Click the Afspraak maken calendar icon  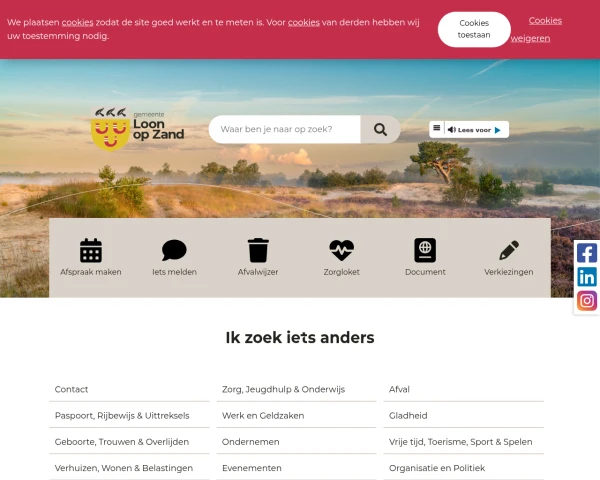click(91, 250)
